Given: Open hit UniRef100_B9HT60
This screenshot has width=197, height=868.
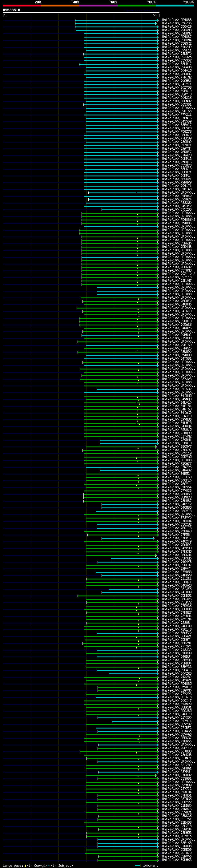Looking at the screenshot, I should (x=177, y=111).
